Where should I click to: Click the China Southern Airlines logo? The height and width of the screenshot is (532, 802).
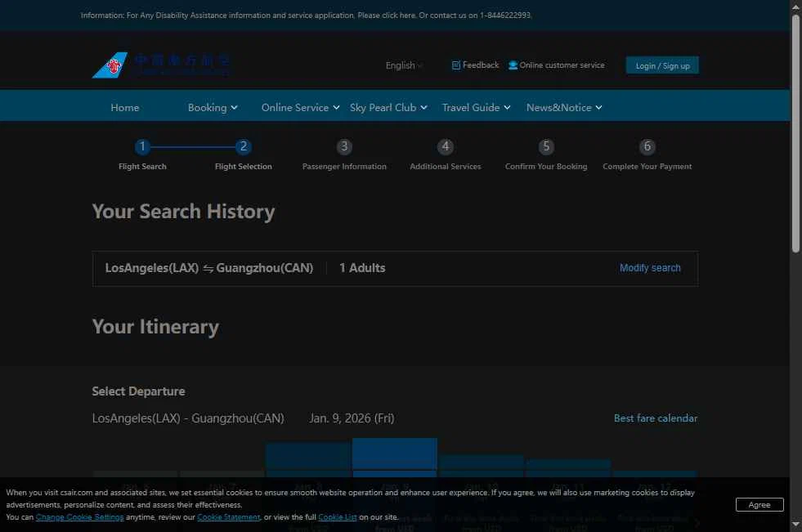coord(161,65)
